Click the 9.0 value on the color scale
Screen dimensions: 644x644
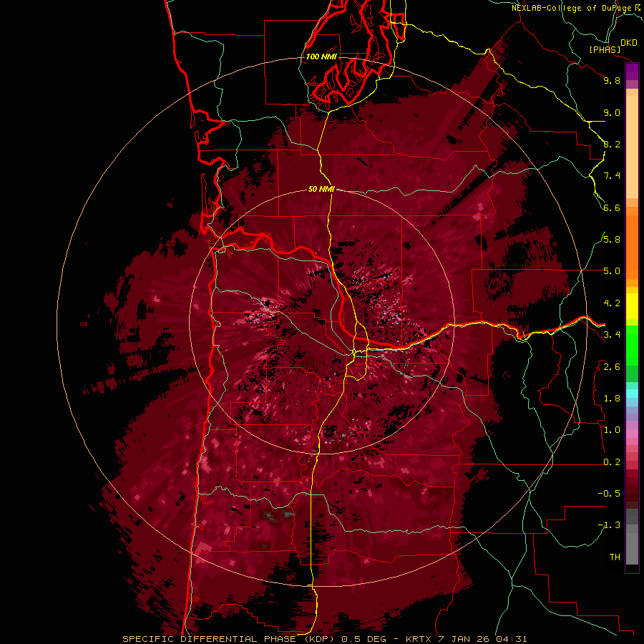(x=612, y=112)
